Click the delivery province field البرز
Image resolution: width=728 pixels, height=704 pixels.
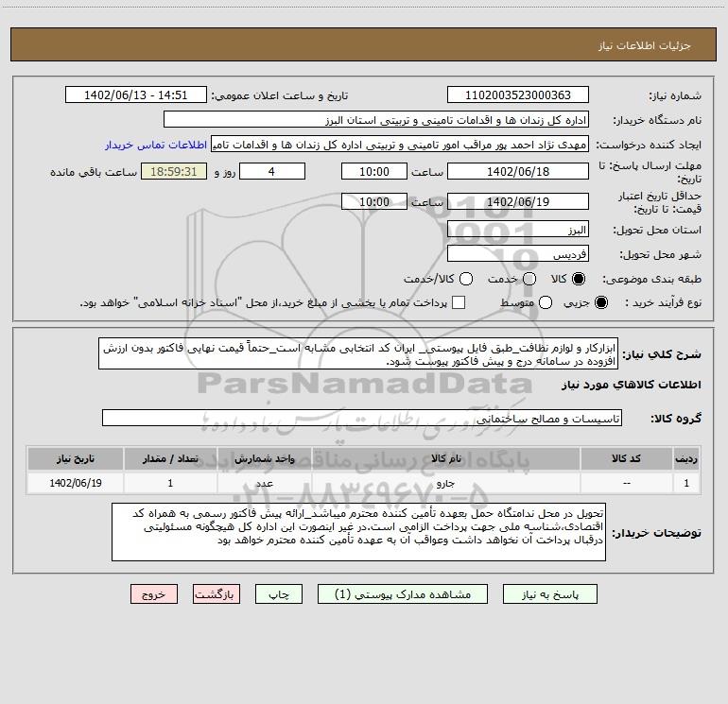point(518,230)
